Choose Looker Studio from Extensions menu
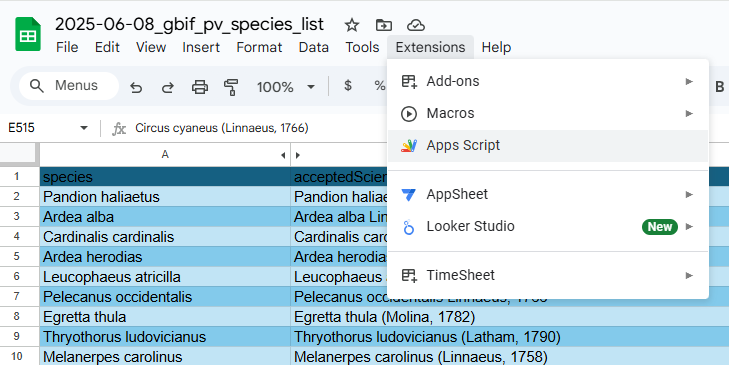The image size is (729, 365). click(548, 226)
